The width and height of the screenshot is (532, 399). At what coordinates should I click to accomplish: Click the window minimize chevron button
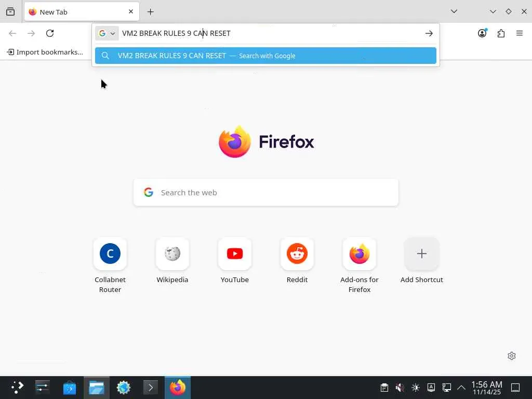click(493, 11)
